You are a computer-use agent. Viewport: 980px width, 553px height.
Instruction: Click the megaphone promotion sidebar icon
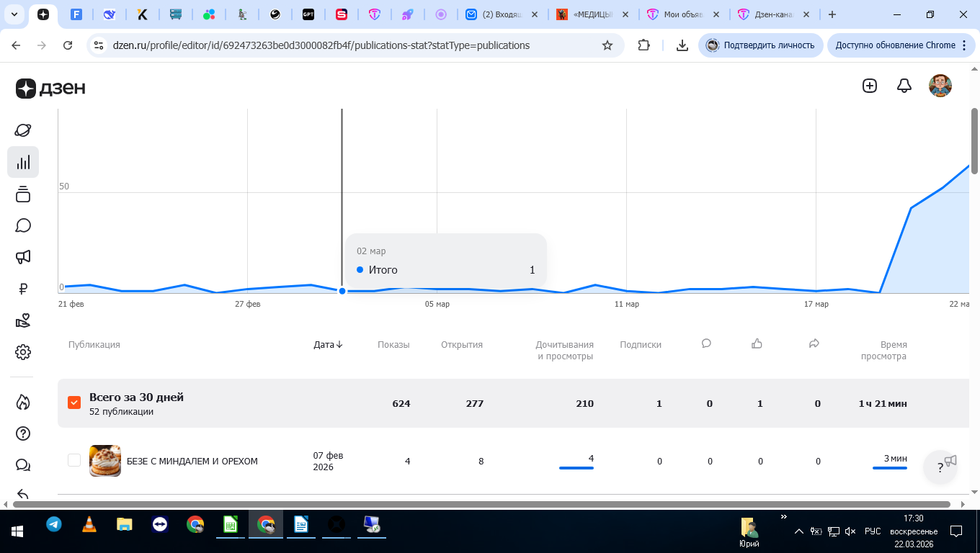[x=23, y=257]
